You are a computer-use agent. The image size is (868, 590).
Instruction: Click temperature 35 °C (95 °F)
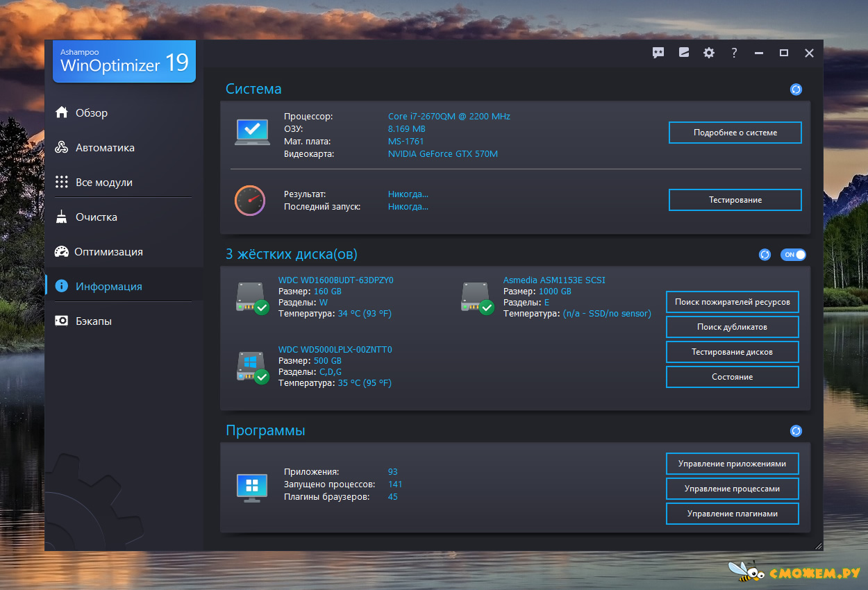(x=365, y=383)
